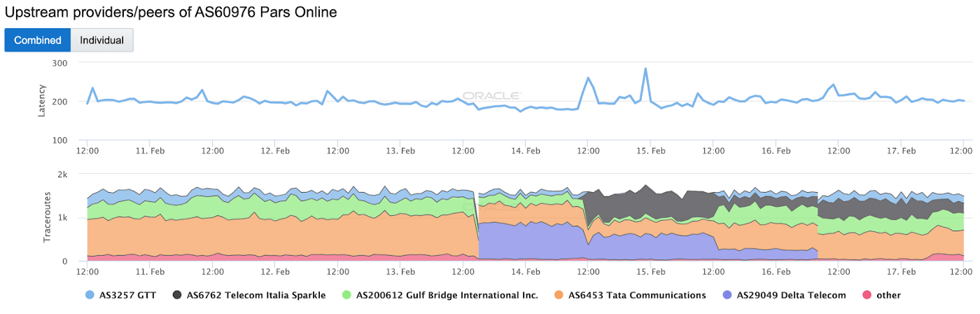Viewport: 980px width, 314px height.
Task: Click the 11. Feb label under latency chart
Action: 150,151
